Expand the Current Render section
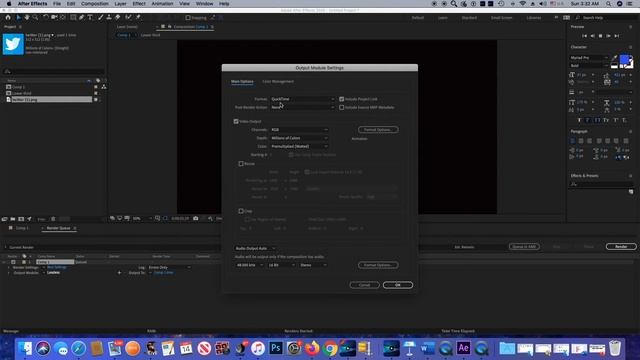The height and width of the screenshot is (360, 640). 6,247
